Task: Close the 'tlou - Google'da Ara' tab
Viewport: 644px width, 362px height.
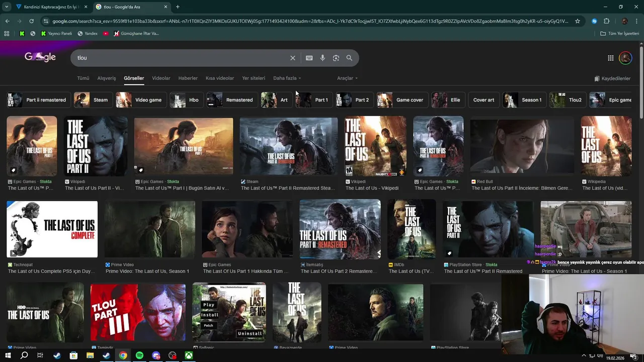Action: 166,7
